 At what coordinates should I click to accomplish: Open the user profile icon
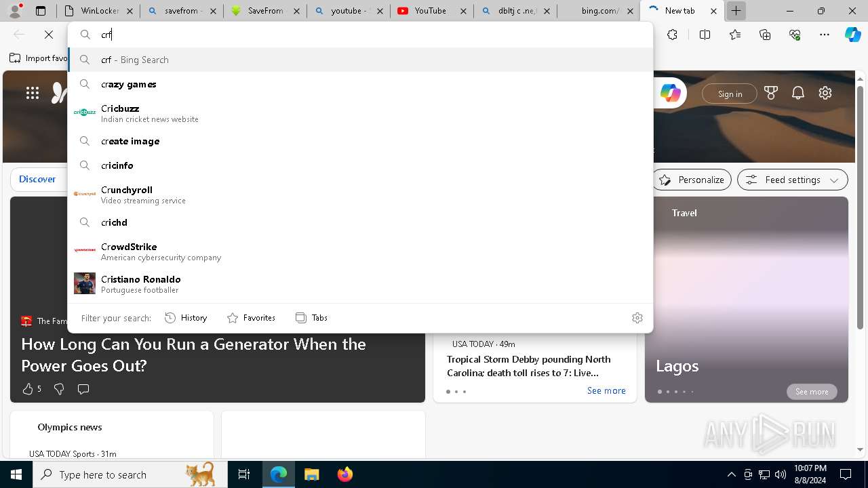(x=15, y=11)
